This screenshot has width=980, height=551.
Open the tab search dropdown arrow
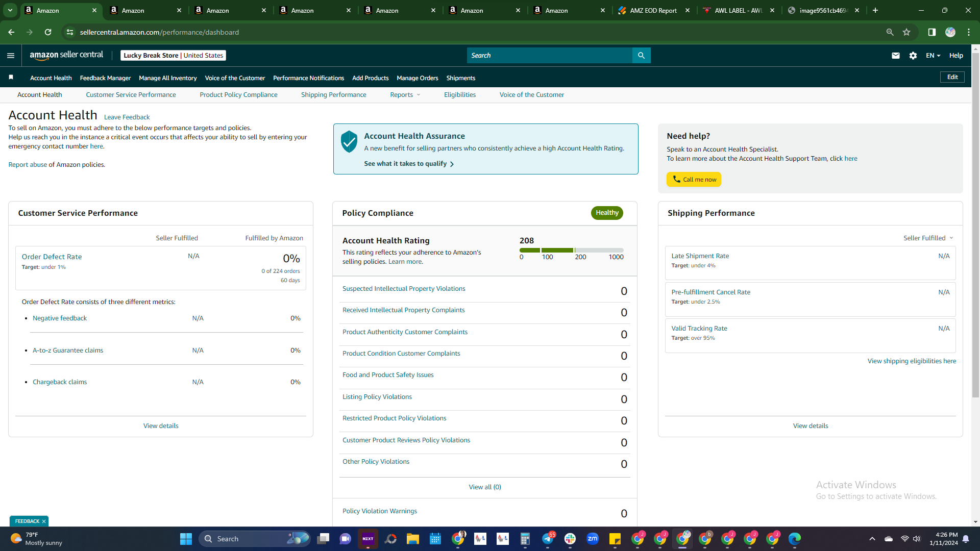pos(10,10)
